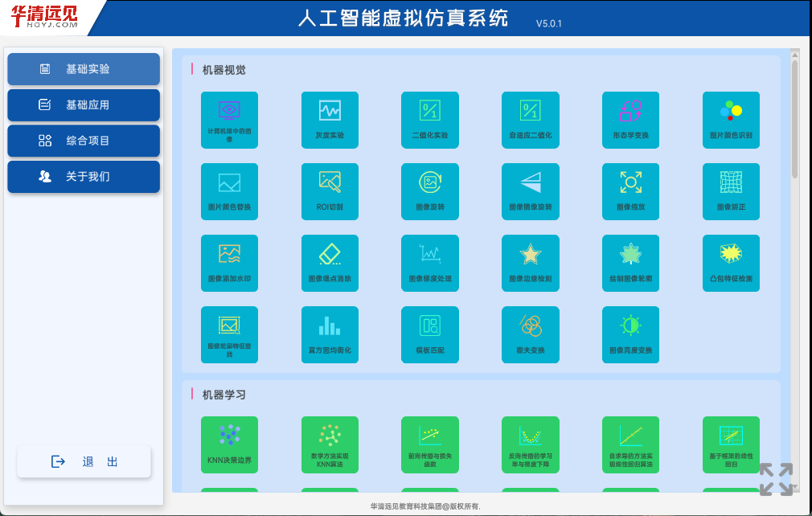Launch 基于框架的线性回归 experiment
This screenshot has width=812, height=516.
point(731,444)
